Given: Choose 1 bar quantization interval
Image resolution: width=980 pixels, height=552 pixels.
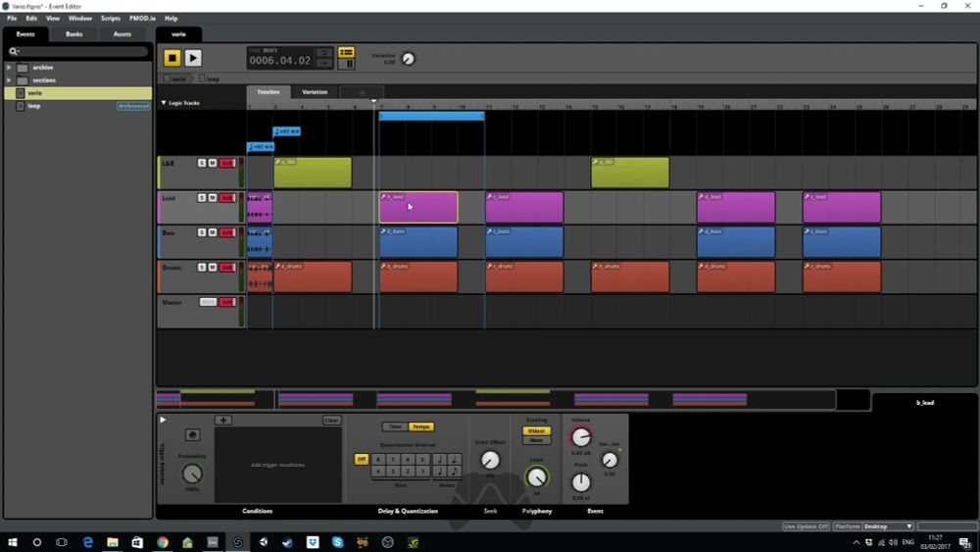Looking at the screenshot, I should pos(423,471).
